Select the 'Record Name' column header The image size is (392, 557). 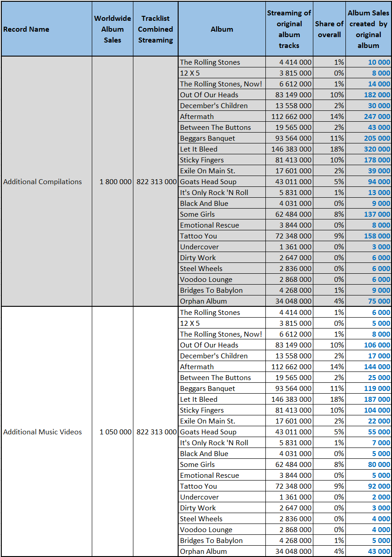[46, 29]
